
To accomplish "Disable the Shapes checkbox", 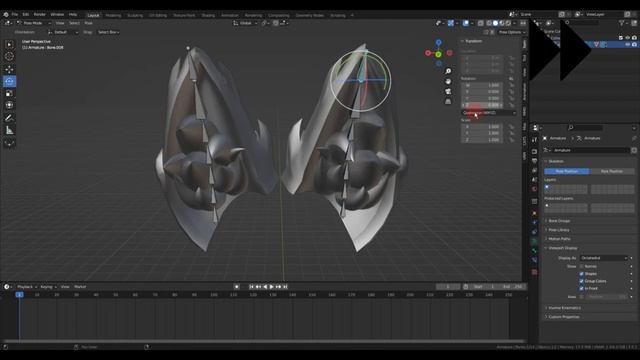I will 582,273.
